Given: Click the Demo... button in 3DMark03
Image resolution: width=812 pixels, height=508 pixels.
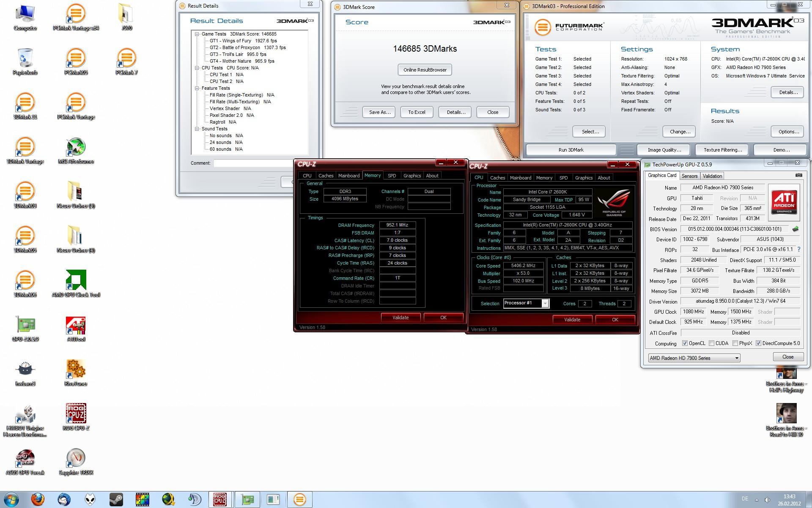Looking at the screenshot, I should (x=781, y=150).
